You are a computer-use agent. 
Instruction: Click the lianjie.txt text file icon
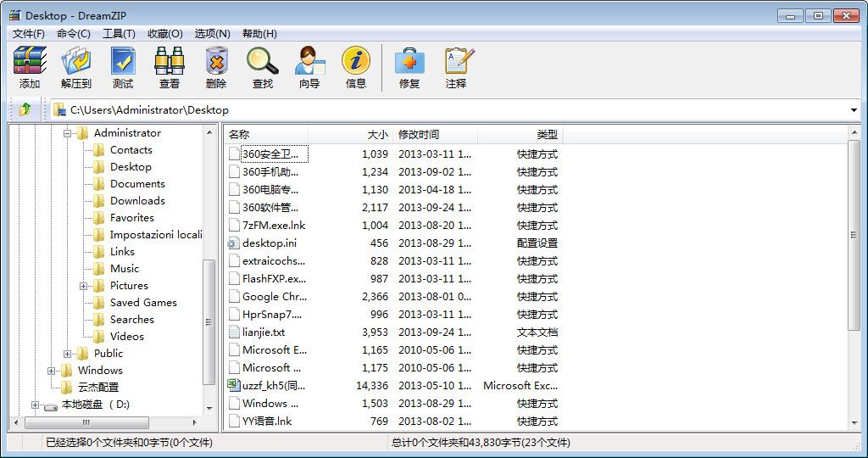234,332
